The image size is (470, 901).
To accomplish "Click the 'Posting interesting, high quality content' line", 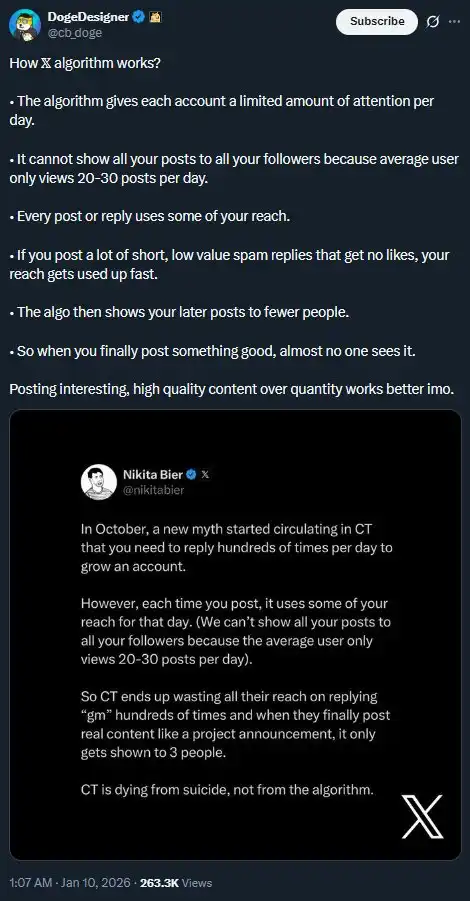I will (x=232, y=389).
